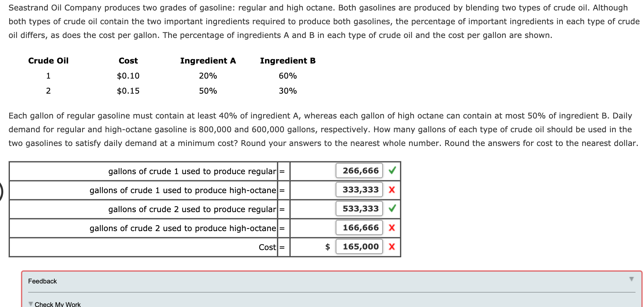Viewport: 644px width, 307px height.
Task: Click the Cost column header
Action: (128, 61)
